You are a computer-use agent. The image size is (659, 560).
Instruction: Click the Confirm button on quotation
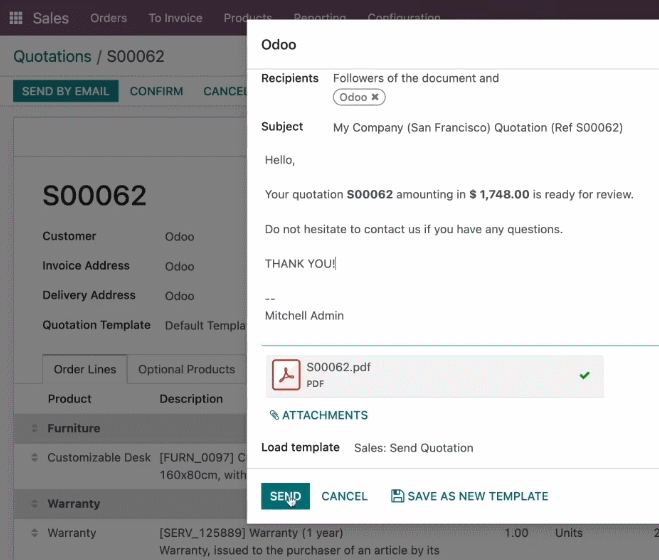pos(156,91)
